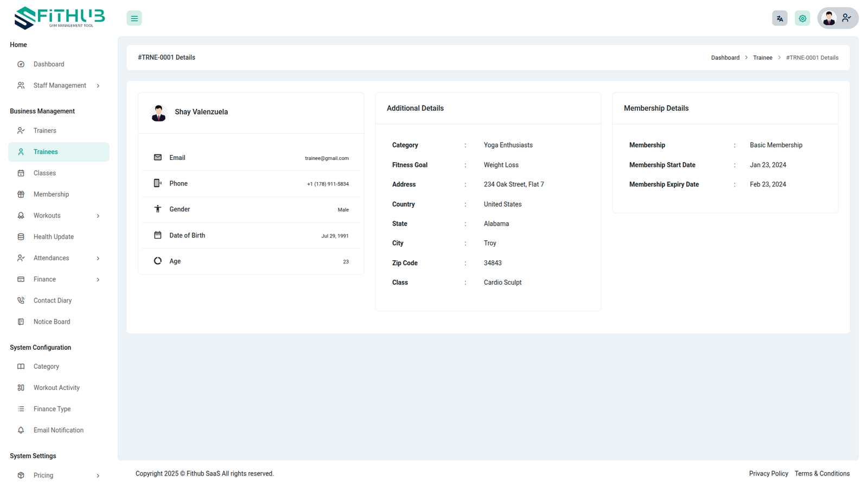This screenshot has width=868, height=488.
Task: Click the Dashboard gauge icon in sidebar
Action: [21, 65]
